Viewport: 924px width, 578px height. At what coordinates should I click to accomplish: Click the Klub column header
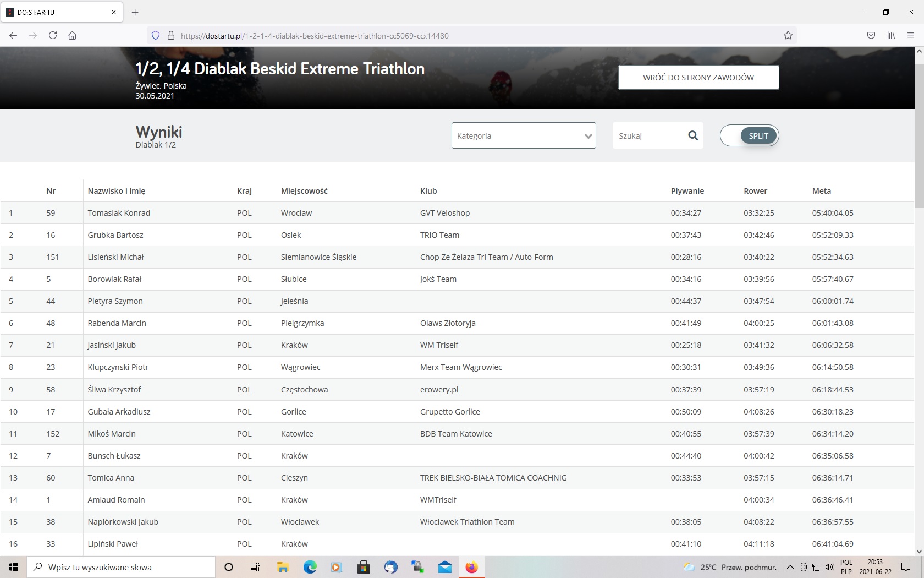428,191
